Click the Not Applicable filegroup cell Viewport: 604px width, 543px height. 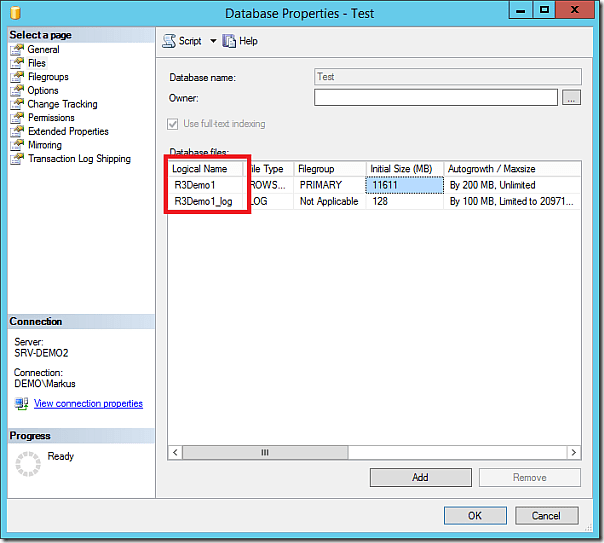[330, 201]
